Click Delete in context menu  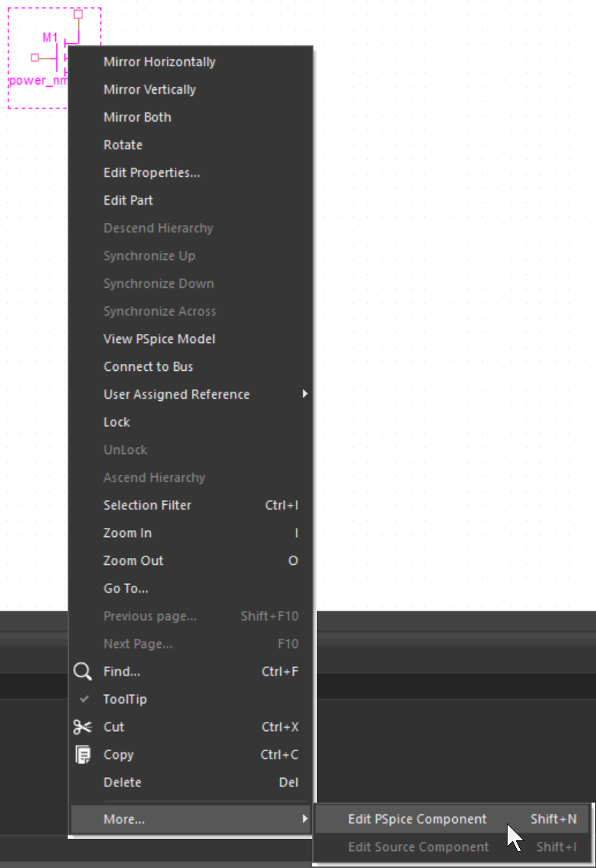tap(122, 783)
